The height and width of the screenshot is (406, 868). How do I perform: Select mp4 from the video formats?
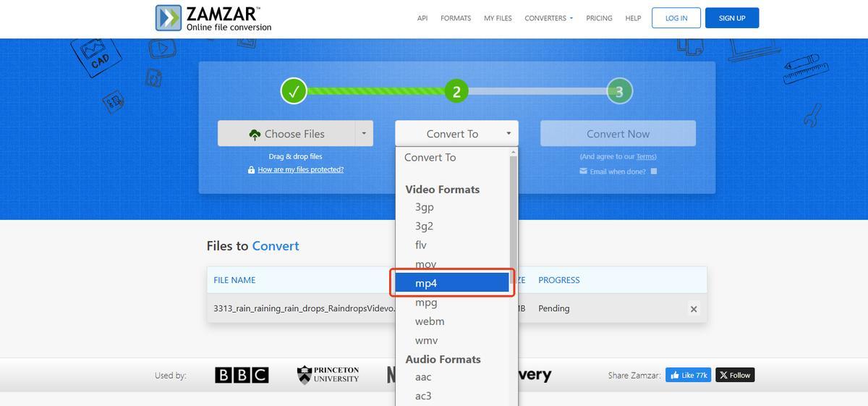[x=452, y=284]
